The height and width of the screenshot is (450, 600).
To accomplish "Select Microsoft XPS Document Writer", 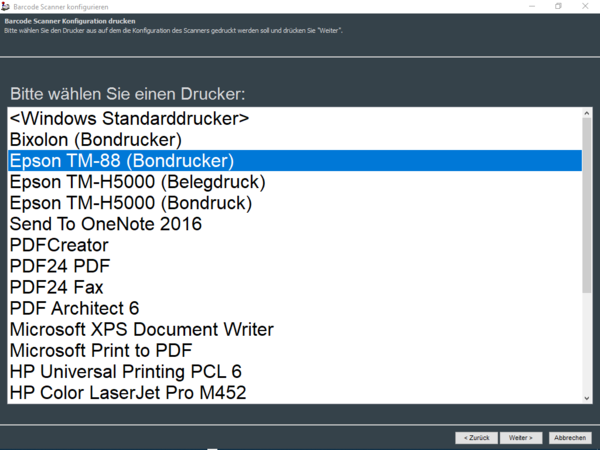I will 141,329.
